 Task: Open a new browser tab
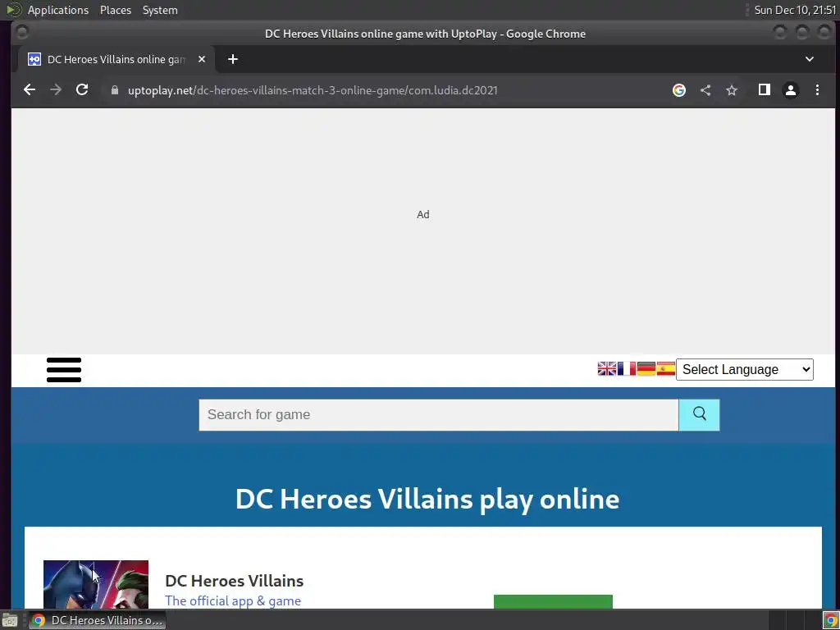[x=232, y=59]
